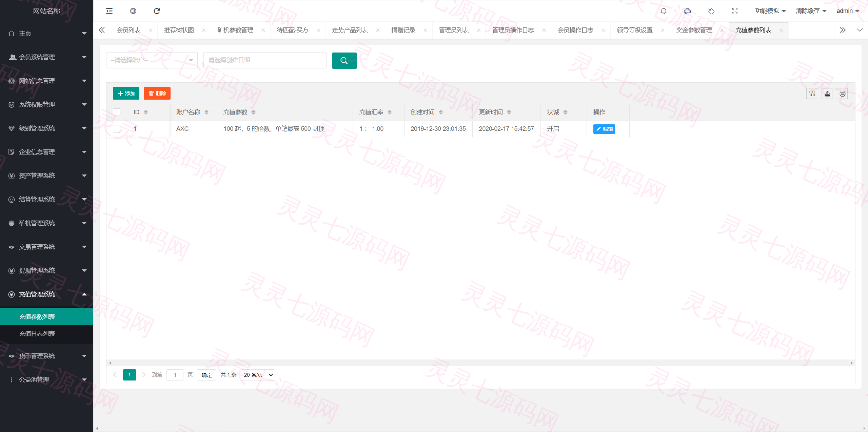Expand 货币管理系统 sidebar menu
The image size is (868, 432).
pyautogui.click(x=46, y=356)
